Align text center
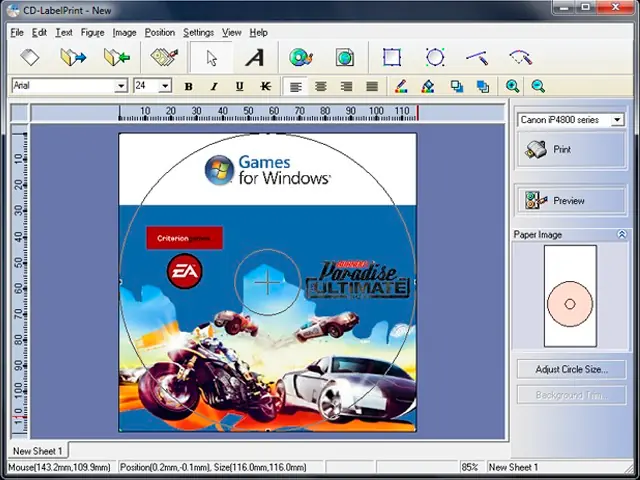640x480 pixels. click(x=321, y=86)
